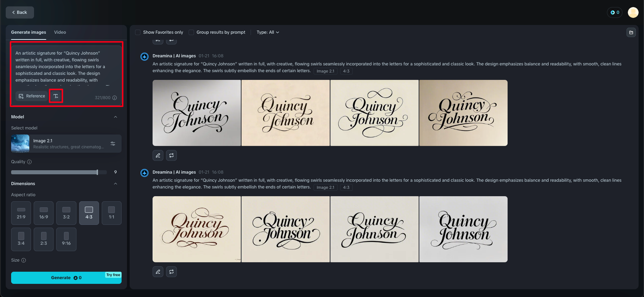Adjust the Quality slider handle
644x297 pixels.
click(x=97, y=172)
